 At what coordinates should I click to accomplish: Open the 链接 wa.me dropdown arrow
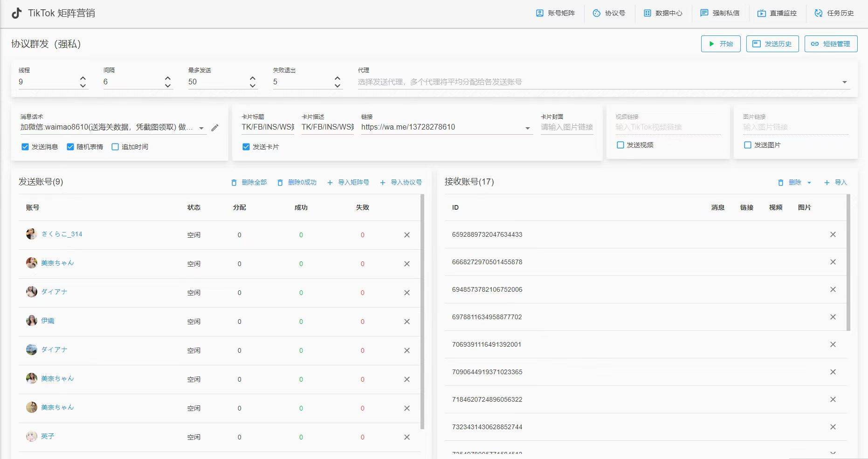point(528,128)
